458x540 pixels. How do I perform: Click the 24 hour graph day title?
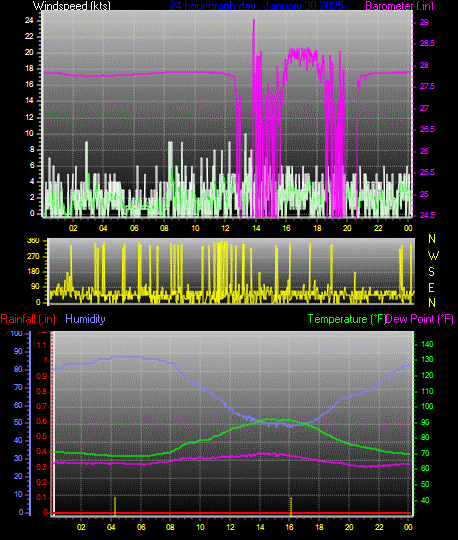click(x=256, y=6)
